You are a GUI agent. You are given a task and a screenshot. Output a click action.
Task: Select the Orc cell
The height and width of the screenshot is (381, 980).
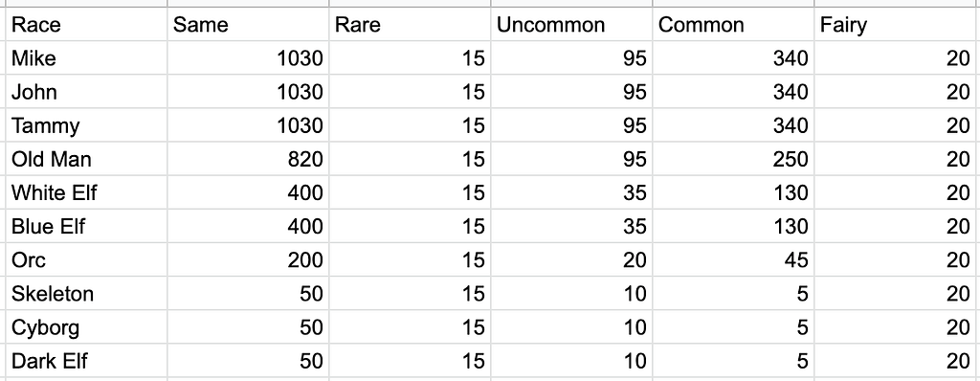86,260
